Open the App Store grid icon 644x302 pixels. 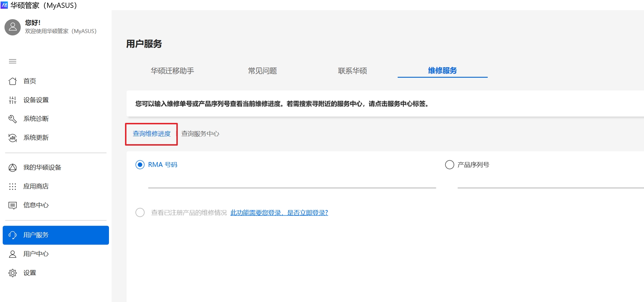(x=13, y=186)
